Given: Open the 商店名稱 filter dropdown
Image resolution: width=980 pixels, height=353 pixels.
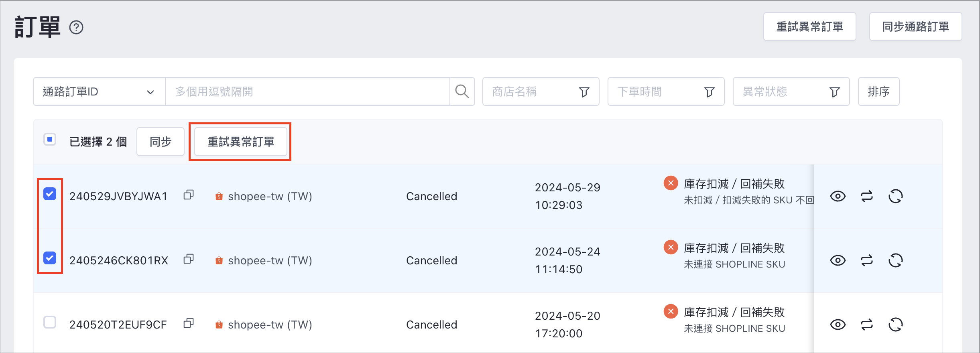Looking at the screenshot, I should tap(541, 91).
